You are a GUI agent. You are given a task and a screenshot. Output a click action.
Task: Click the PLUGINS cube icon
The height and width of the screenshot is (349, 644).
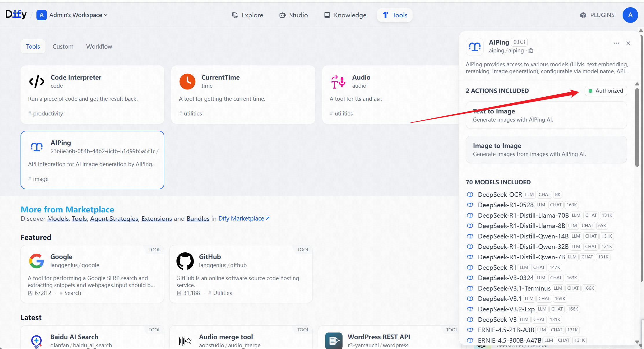[583, 15]
